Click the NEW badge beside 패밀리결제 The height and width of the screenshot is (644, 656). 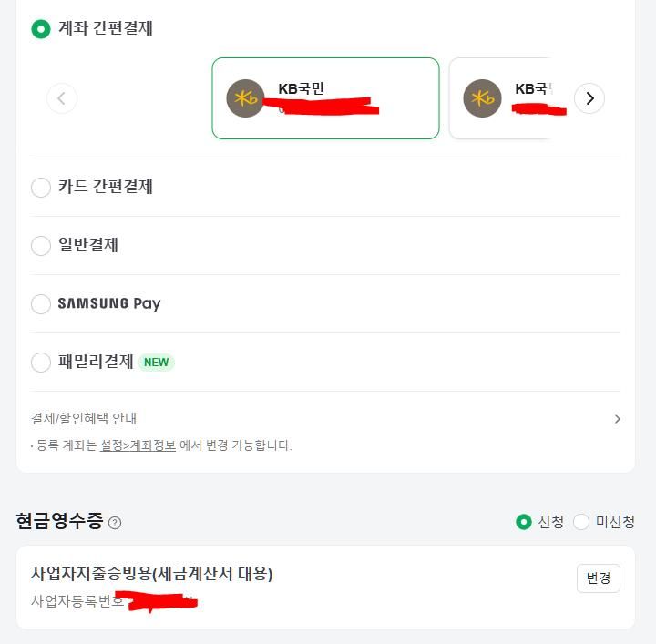point(156,362)
